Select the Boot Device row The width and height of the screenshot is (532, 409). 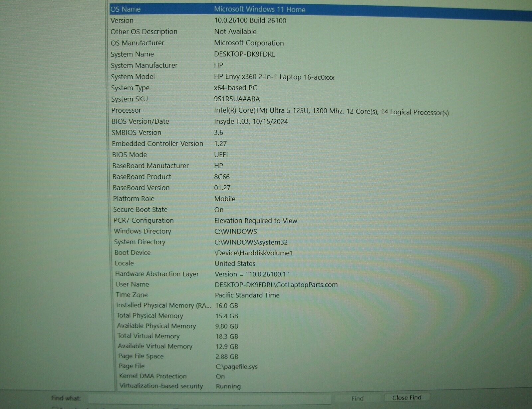[x=133, y=253]
